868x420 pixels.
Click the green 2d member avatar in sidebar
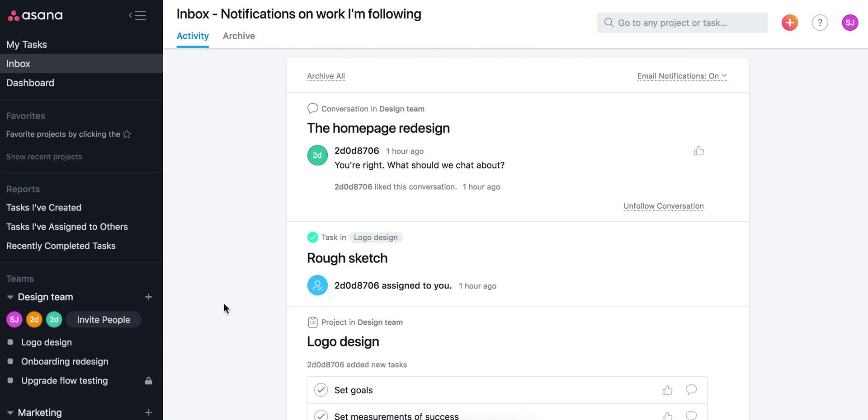[54, 320]
